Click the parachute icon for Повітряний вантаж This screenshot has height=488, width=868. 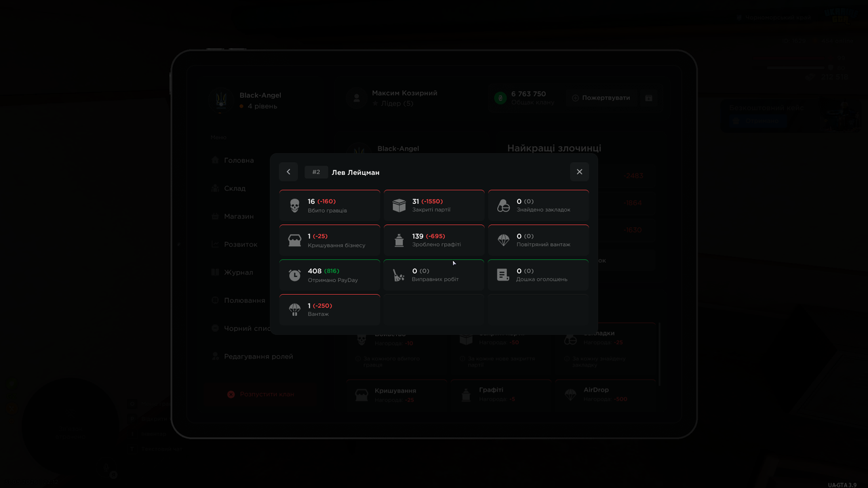tap(503, 241)
